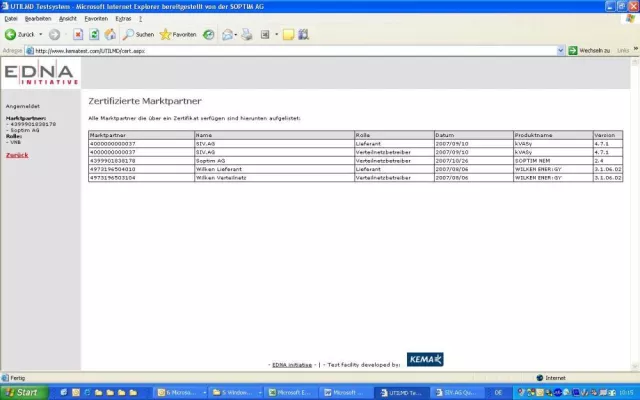The height and width of the screenshot is (400, 640).
Task: Open the Suchen search tool
Action: (138, 34)
